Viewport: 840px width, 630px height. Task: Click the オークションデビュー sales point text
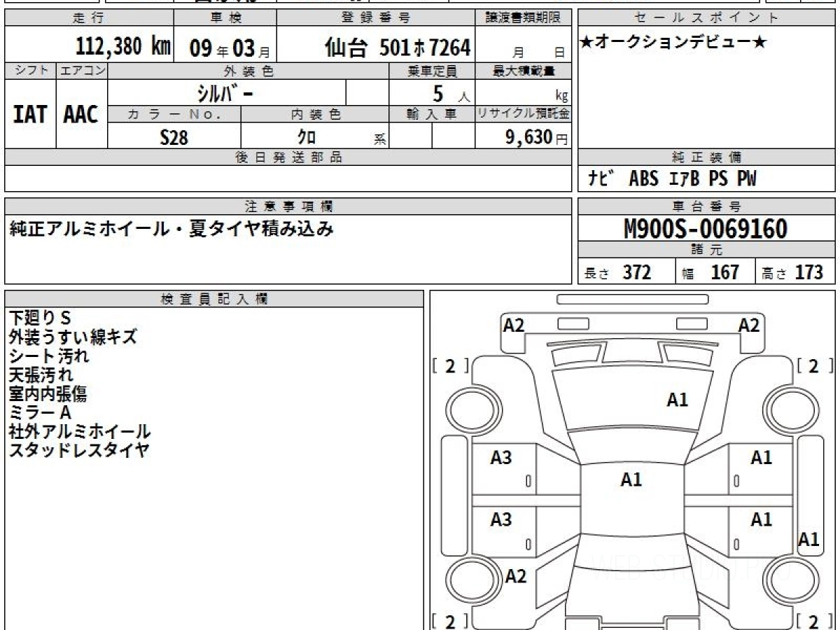(673, 43)
